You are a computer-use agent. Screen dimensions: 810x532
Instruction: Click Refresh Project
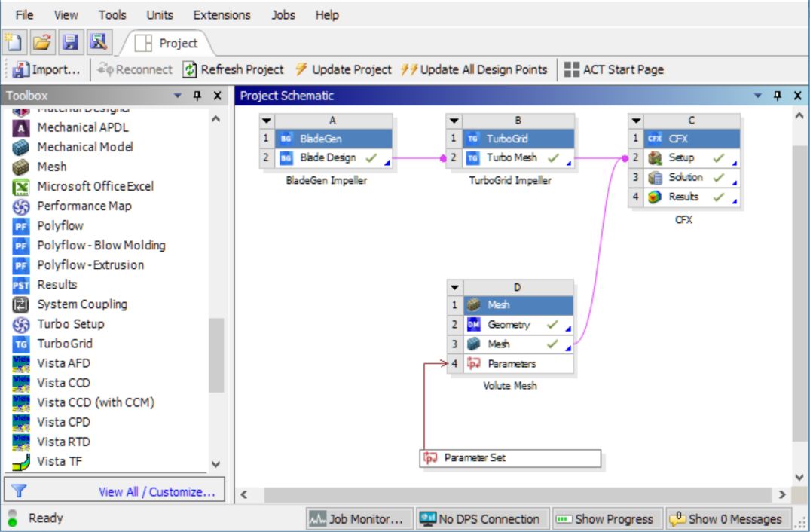point(234,70)
